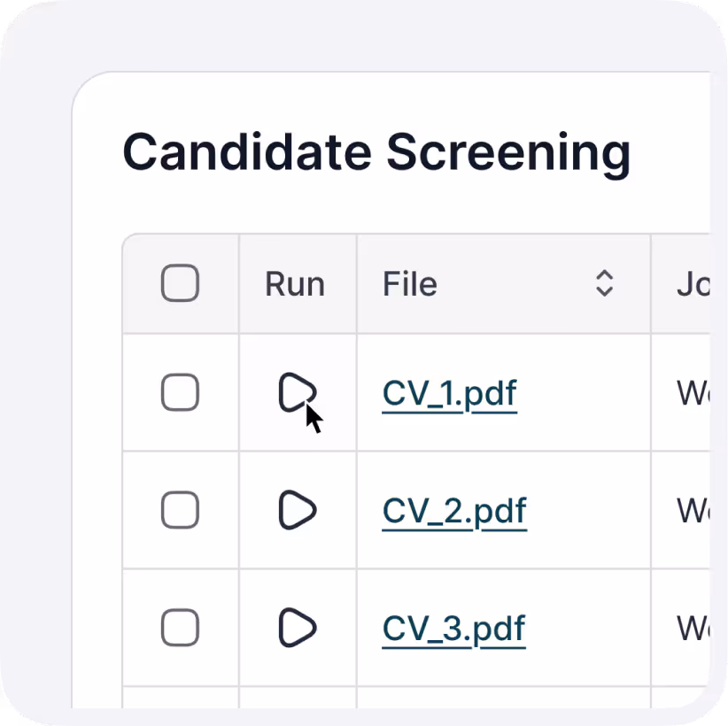
Task: Open the CV_2.pdf file link
Action: [x=454, y=511]
